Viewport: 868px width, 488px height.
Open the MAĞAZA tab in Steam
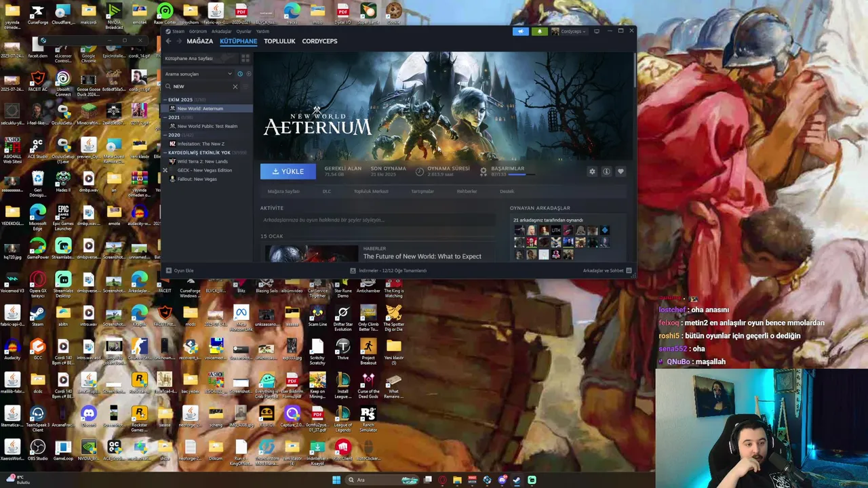(x=199, y=41)
